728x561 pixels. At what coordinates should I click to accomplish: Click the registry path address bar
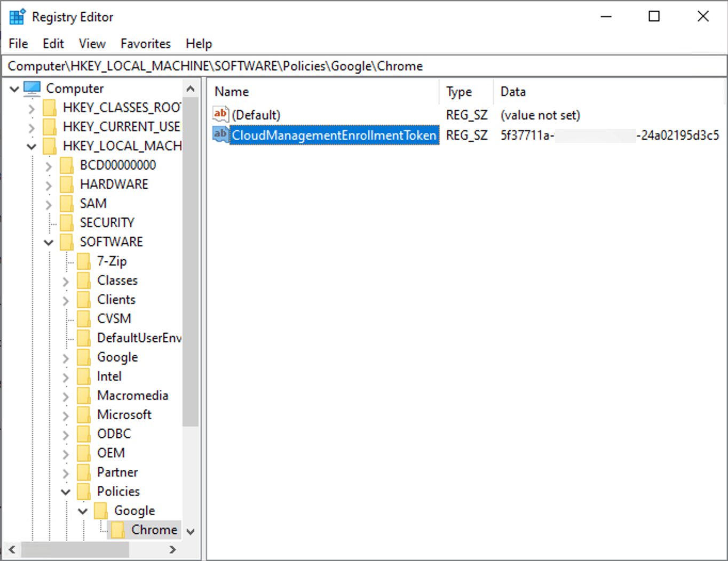click(364, 66)
